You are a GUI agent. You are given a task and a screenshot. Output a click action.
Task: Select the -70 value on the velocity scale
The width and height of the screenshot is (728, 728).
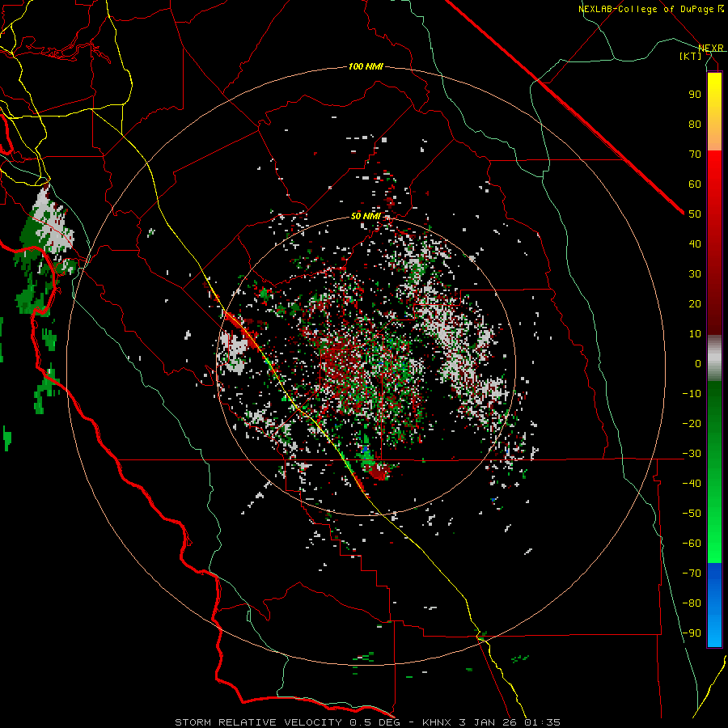[x=692, y=574]
